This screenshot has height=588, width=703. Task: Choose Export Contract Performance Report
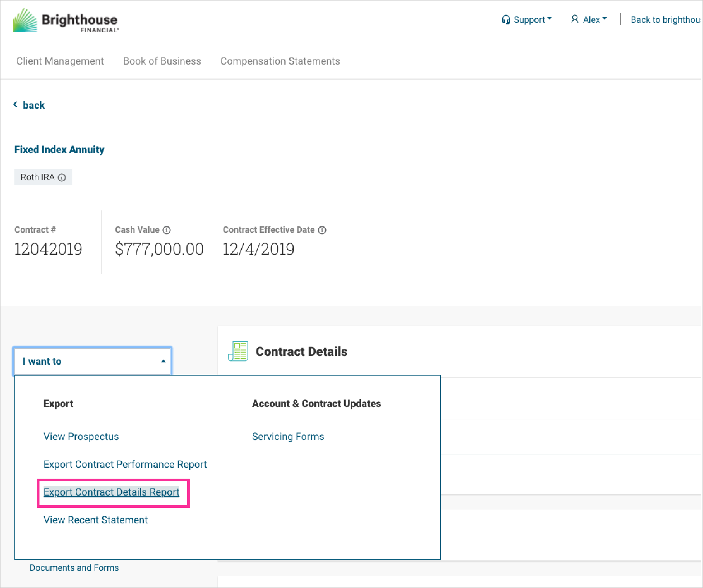pyautogui.click(x=125, y=464)
